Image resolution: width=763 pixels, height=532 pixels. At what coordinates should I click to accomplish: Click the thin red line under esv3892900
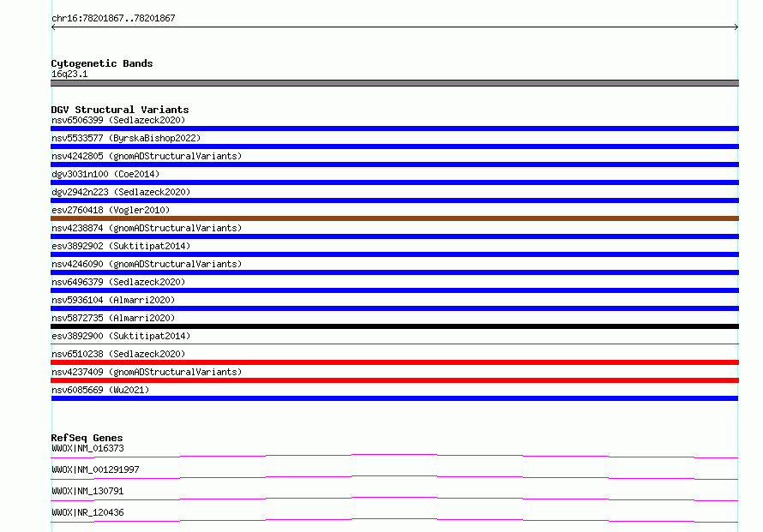click(x=394, y=344)
